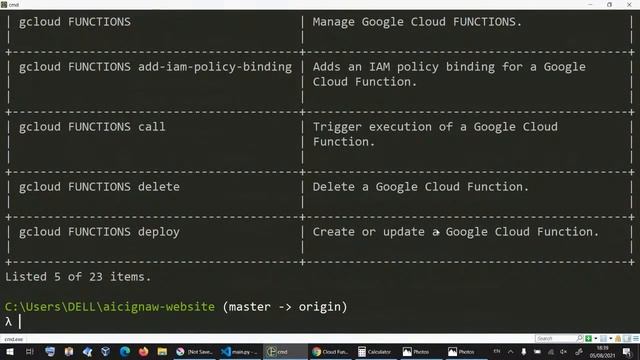
Task: Click in the console Search field
Action: coord(555,338)
